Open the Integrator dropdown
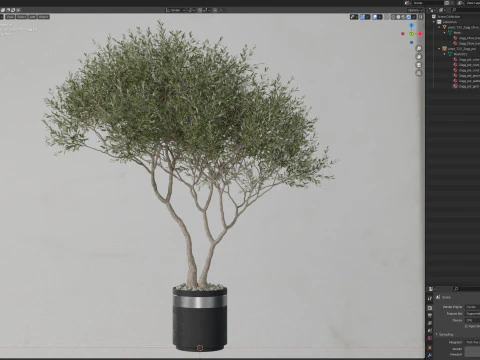The width and height of the screenshot is (480, 360). coord(473,342)
